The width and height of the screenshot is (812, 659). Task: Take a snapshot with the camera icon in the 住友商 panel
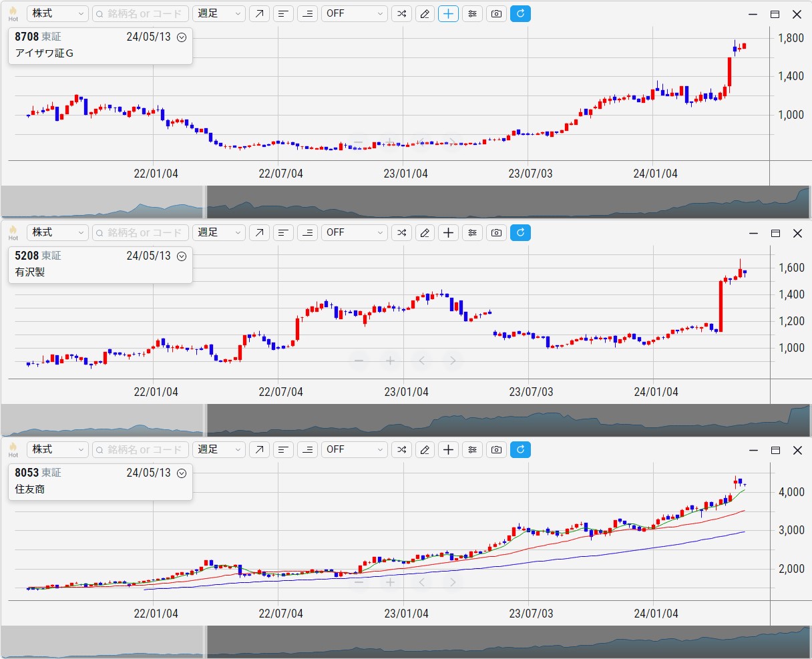click(496, 449)
